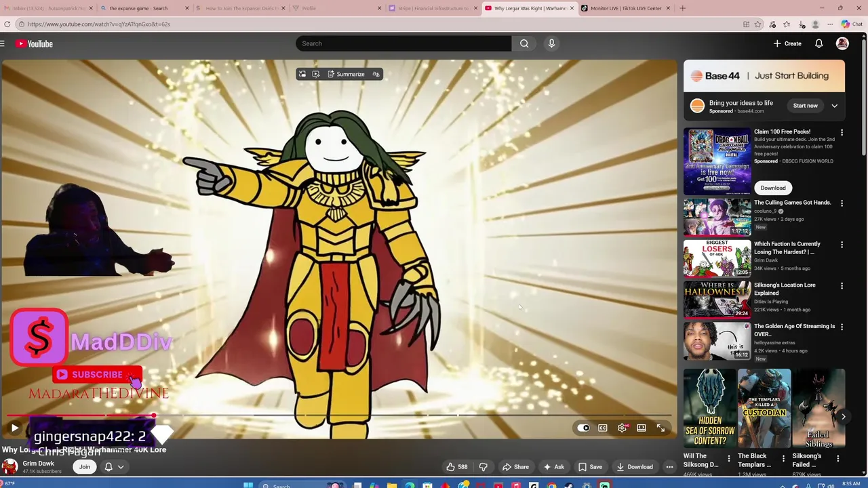Switch to Monitor LIVE TikTok tab
This screenshot has width=868, height=488.
625,8
